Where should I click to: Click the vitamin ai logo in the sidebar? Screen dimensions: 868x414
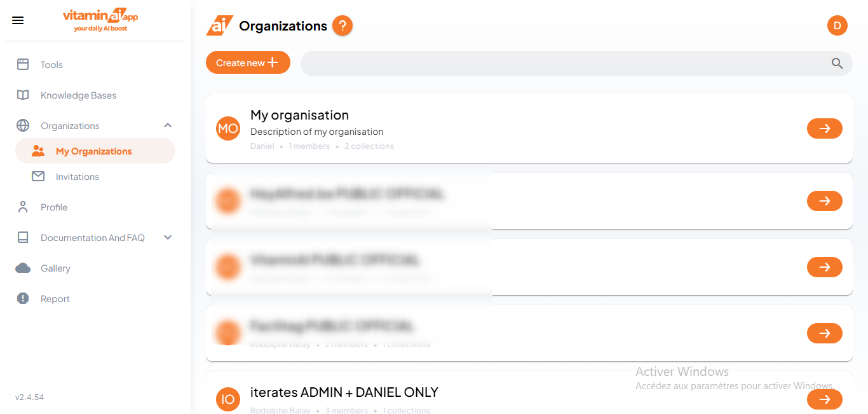[98, 19]
